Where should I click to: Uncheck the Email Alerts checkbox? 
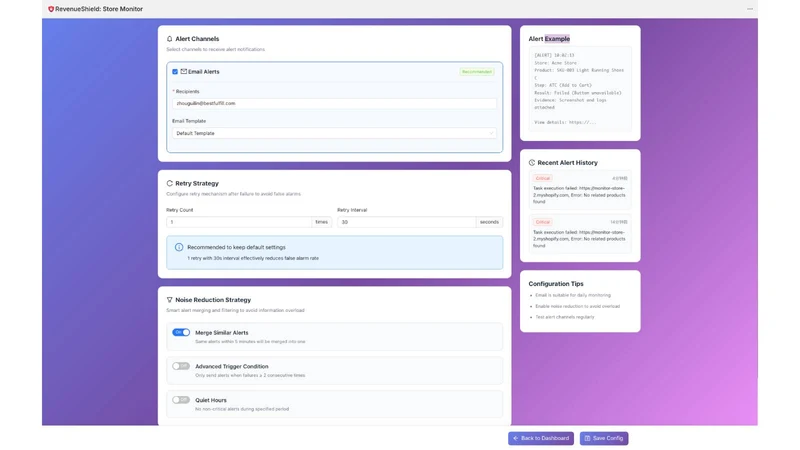point(175,72)
